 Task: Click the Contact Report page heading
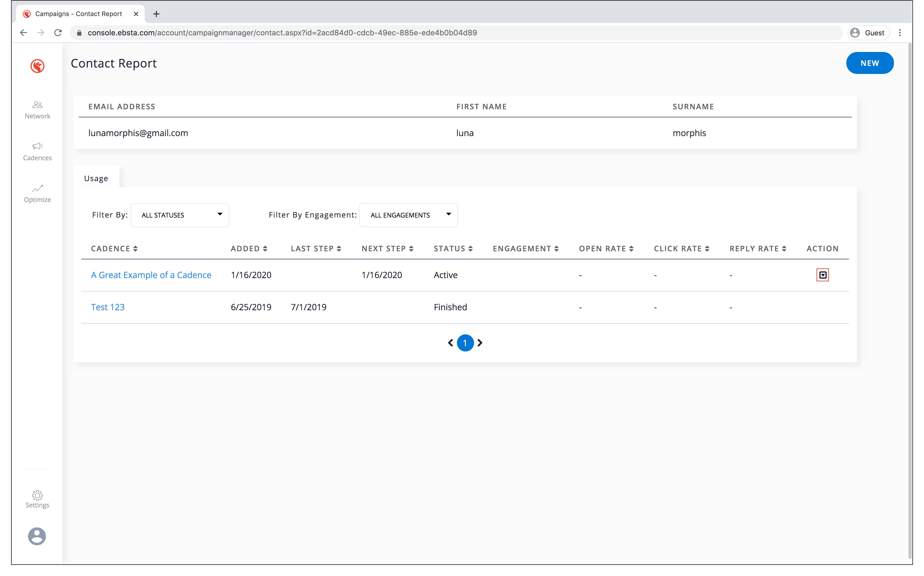point(114,63)
